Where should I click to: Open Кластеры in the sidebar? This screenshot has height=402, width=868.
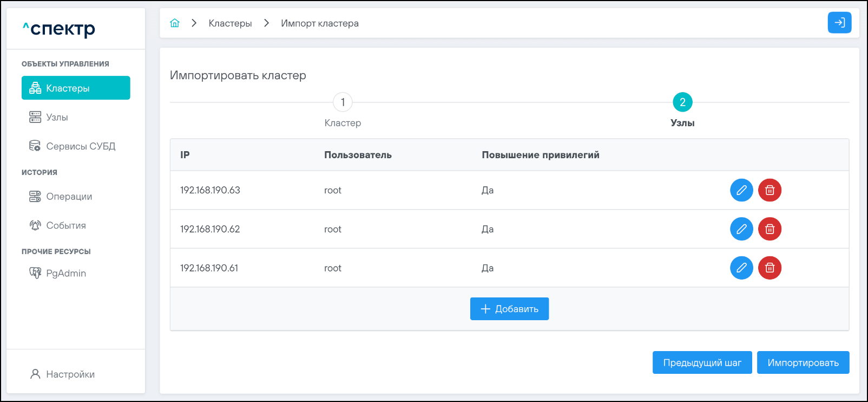[76, 88]
